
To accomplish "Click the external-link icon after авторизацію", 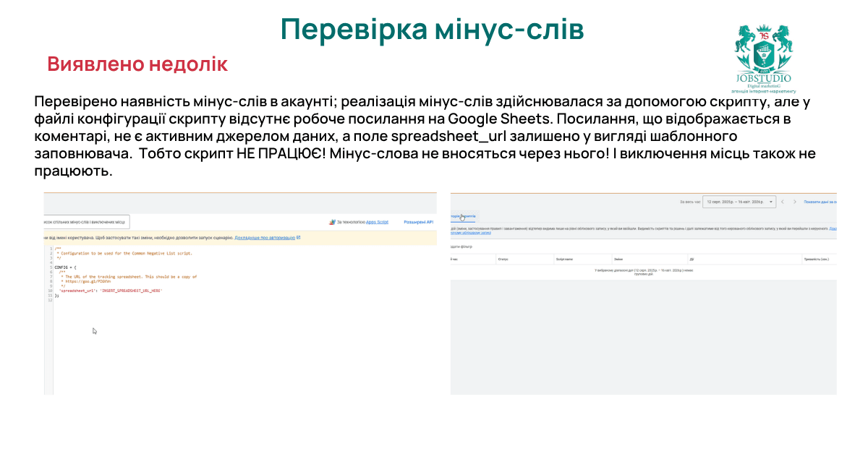I will click(298, 237).
